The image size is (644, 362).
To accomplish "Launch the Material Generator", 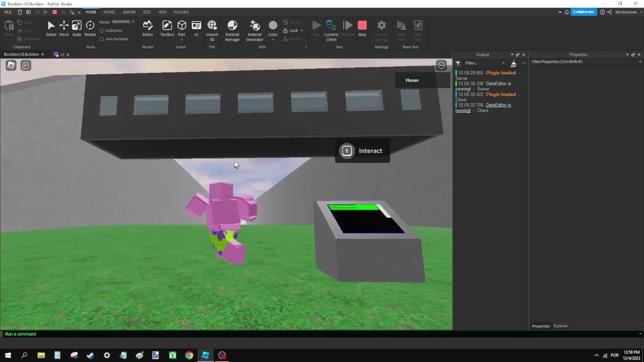I will pyautogui.click(x=255, y=31).
